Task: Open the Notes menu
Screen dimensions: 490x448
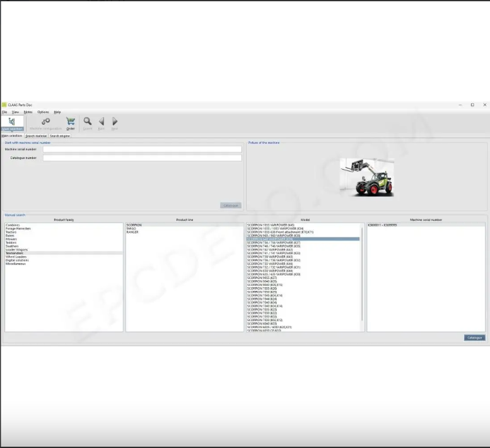Action: pyautogui.click(x=28, y=112)
